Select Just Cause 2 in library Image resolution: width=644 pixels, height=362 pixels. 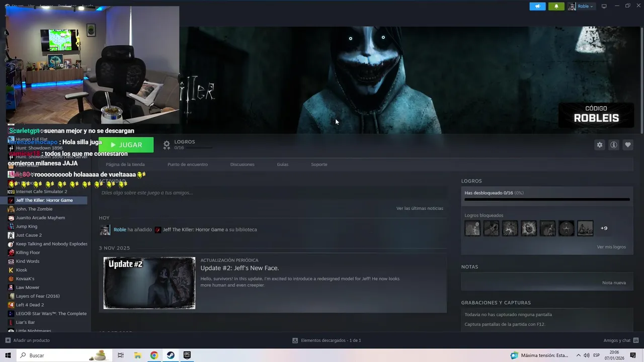(29, 235)
